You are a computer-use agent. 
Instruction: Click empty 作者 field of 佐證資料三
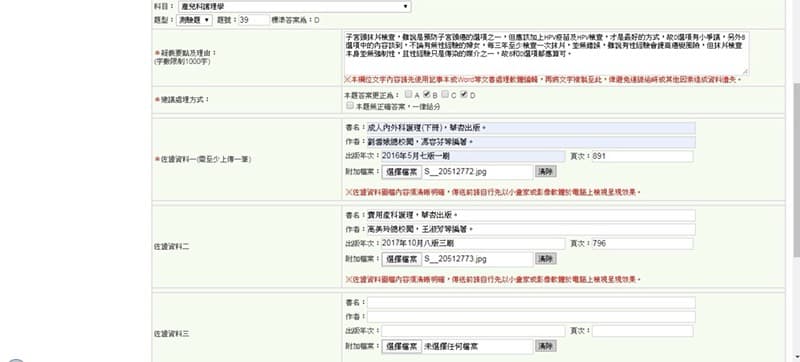pyautogui.click(x=531, y=317)
